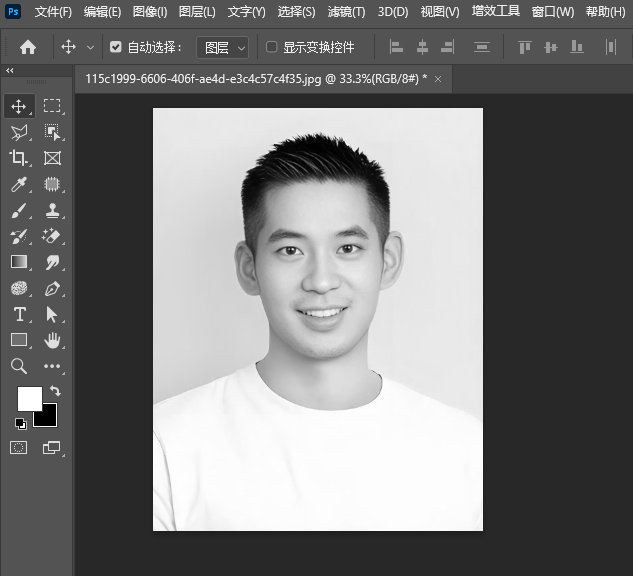Click the portrait photo canvas
The width and height of the screenshot is (633, 576).
point(318,319)
